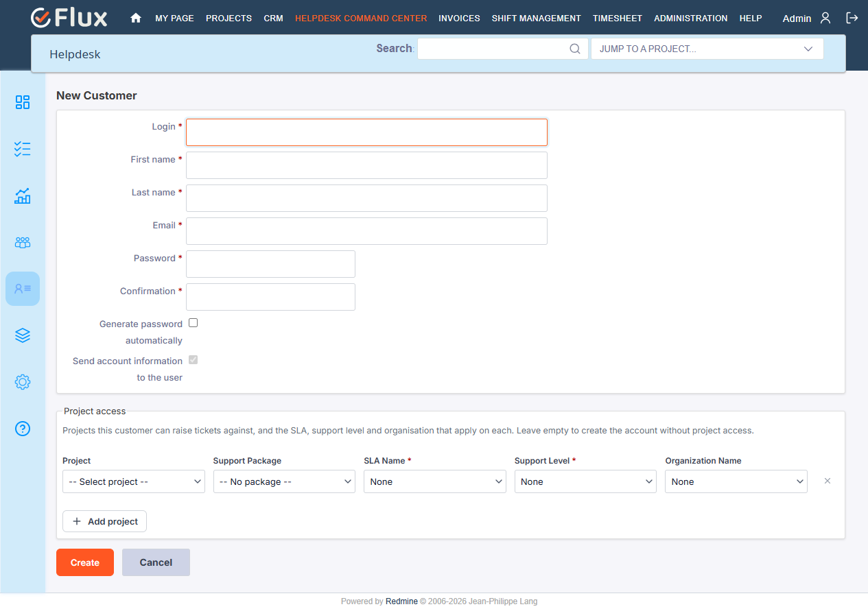
Task: Open the Projects menu
Action: pyautogui.click(x=228, y=19)
